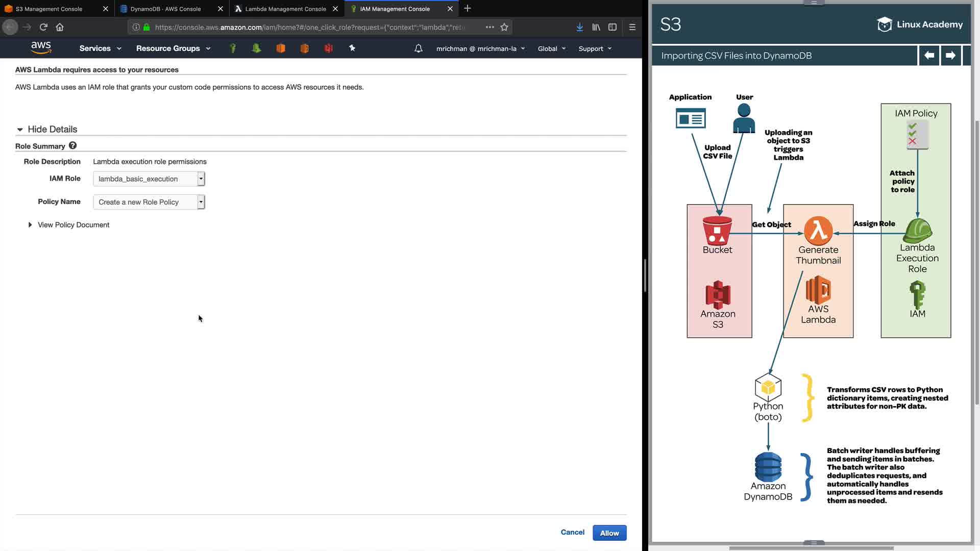The height and width of the screenshot is (551, 980).
Task: Open the Services menu
Action: (x=100, y=48)
